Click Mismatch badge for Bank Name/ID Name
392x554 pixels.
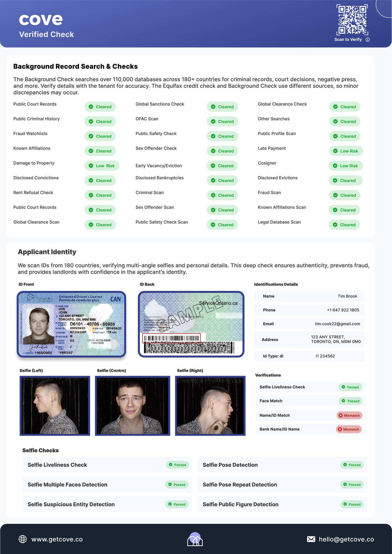(x=349, y=429)
